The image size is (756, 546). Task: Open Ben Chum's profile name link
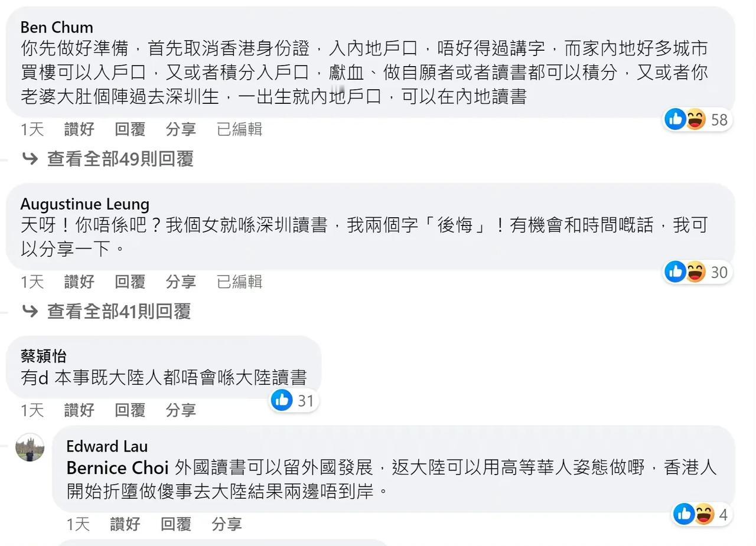tap(57, 27)
